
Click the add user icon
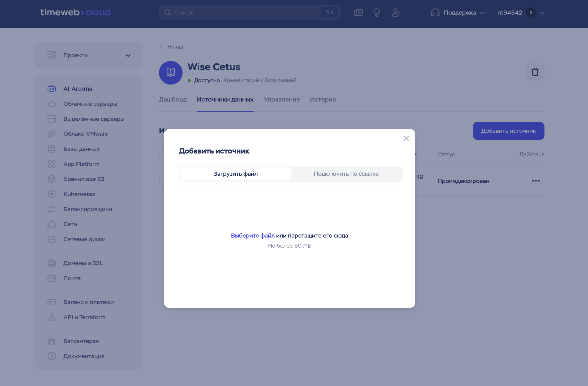396,12
